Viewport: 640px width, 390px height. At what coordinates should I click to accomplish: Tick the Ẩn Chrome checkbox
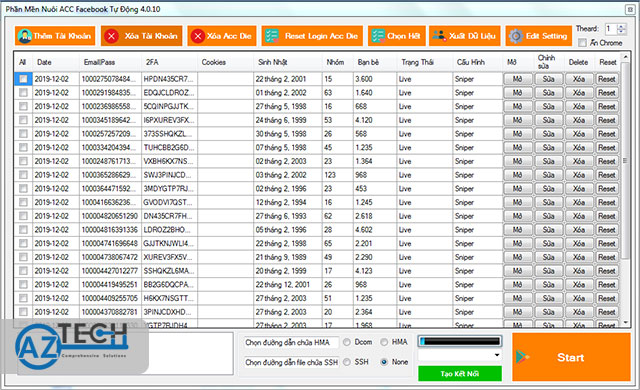(x=582, y=42)
